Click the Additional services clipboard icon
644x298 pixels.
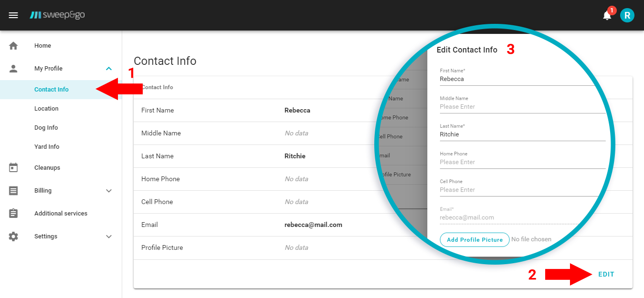point(13,213)
